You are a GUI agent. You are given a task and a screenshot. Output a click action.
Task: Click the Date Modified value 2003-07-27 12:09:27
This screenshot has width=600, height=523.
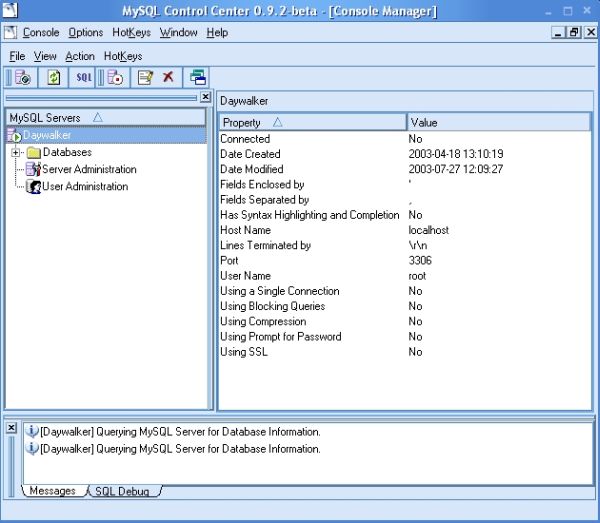point(456,169)
